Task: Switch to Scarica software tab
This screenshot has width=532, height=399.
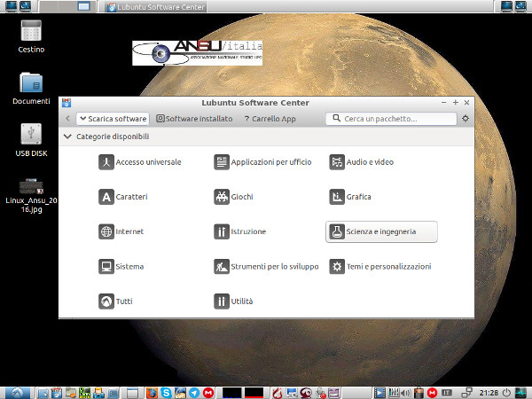Action: (x=113, y=119)
